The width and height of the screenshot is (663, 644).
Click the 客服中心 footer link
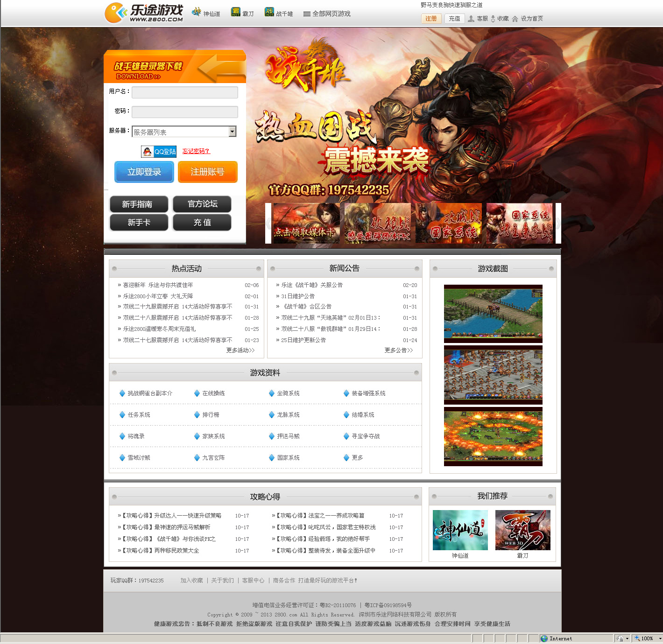(254, 581)
